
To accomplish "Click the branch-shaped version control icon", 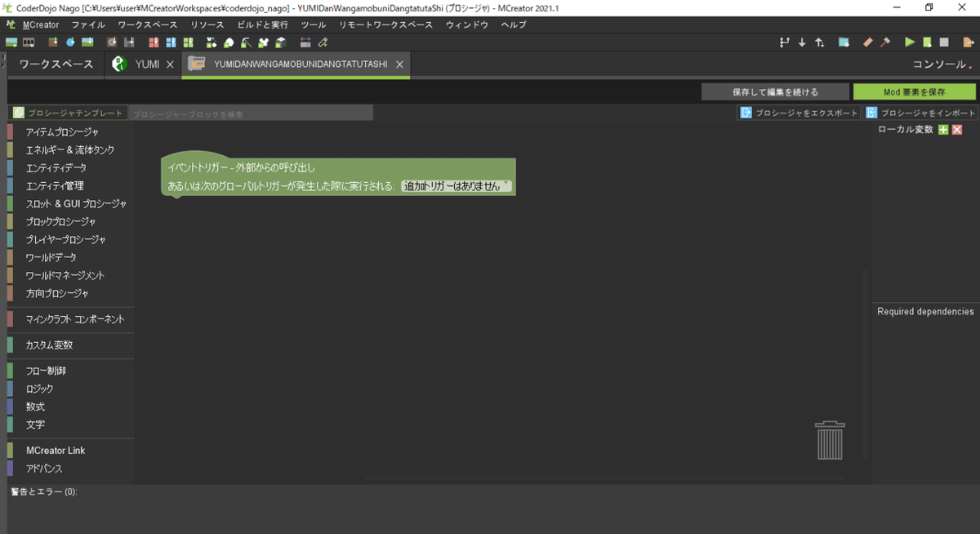I will click(784, 42).
